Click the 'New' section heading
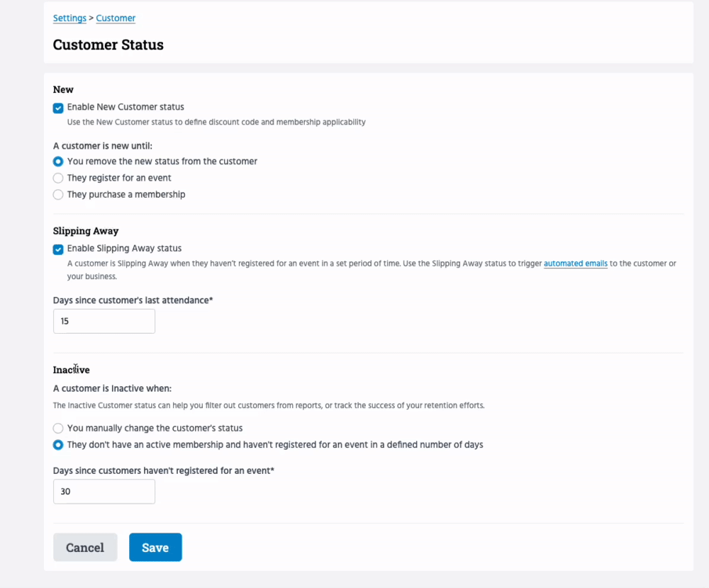709x588 pixels. pyautogui.click(x=63, y=89)
